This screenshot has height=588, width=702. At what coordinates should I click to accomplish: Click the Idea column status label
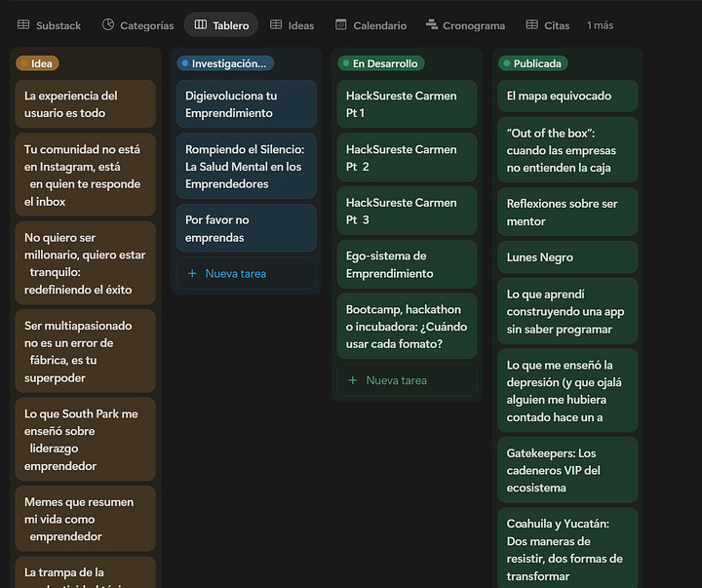37,63
